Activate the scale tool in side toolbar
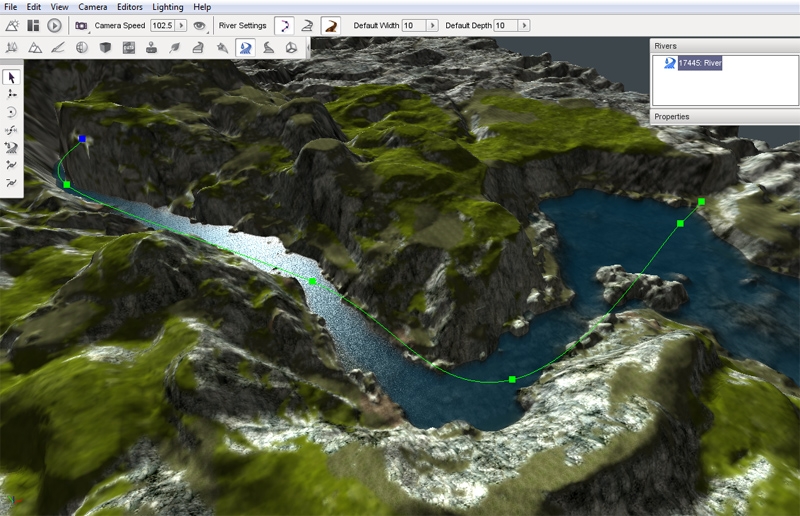This screenshot has width=800, height=516. [12, 130]
